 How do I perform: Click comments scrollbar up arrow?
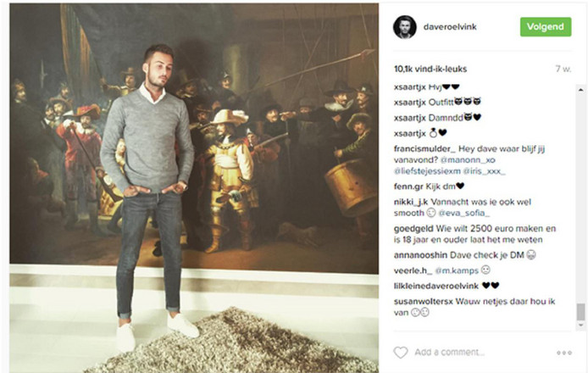pos(581,90)
